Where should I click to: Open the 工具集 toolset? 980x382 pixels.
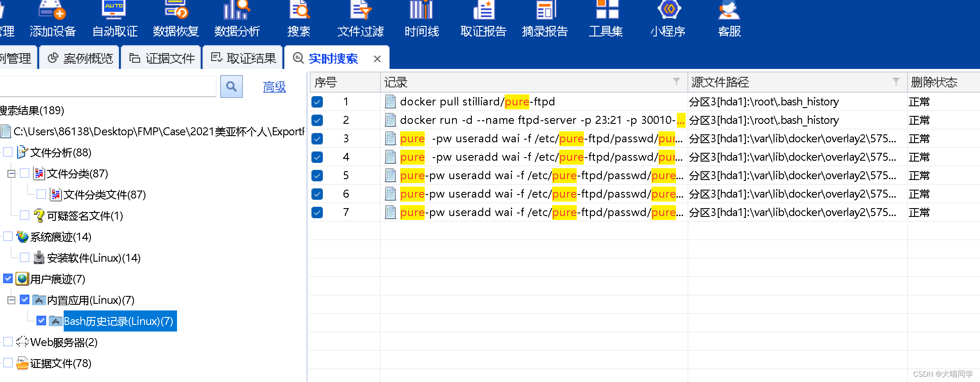click(606, 18)
